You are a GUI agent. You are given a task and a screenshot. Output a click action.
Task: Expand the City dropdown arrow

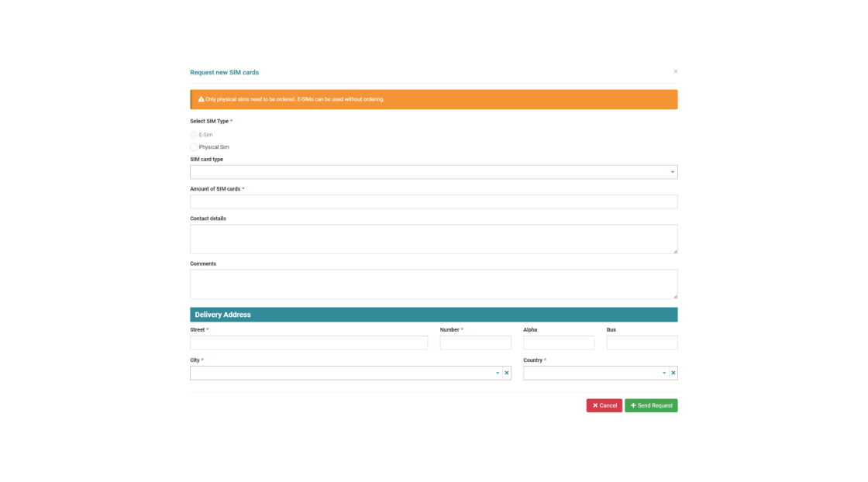[497, 373]
